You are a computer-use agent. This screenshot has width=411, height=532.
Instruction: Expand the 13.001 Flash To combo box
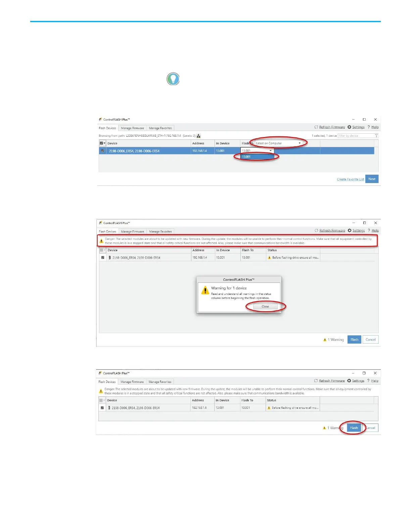coord(257,151)
